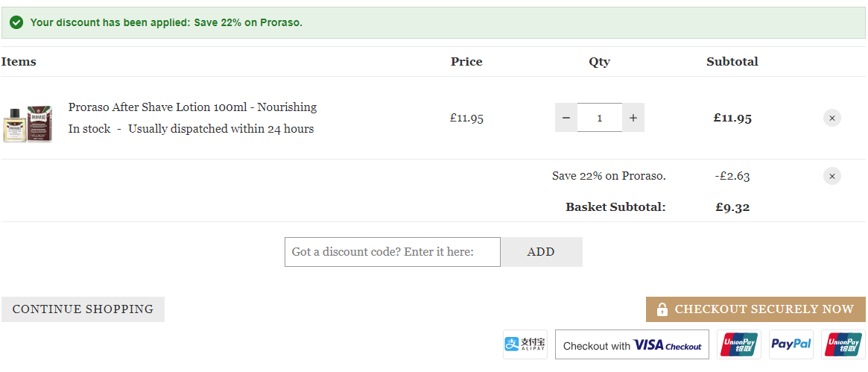Choose Checkout with Visa Checkout
Screen dimensions: 868x372
tap(632, 345)
